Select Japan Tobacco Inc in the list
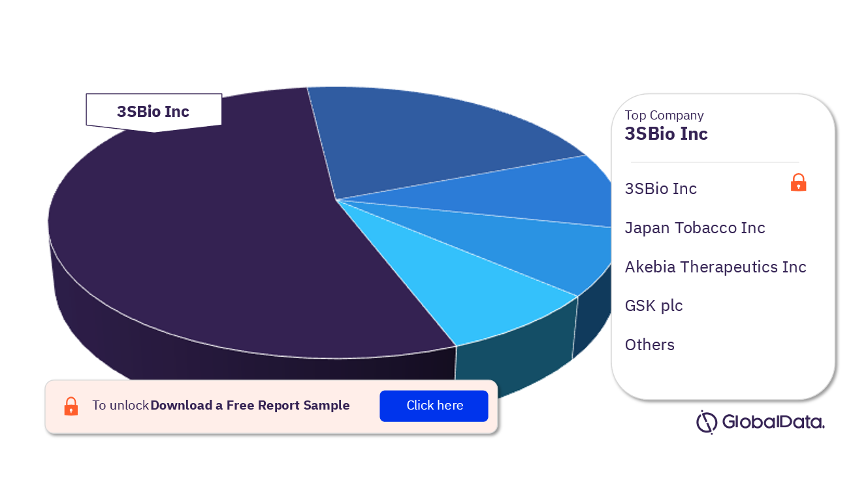This screenshot has width=868, height=488. point(695,228)
